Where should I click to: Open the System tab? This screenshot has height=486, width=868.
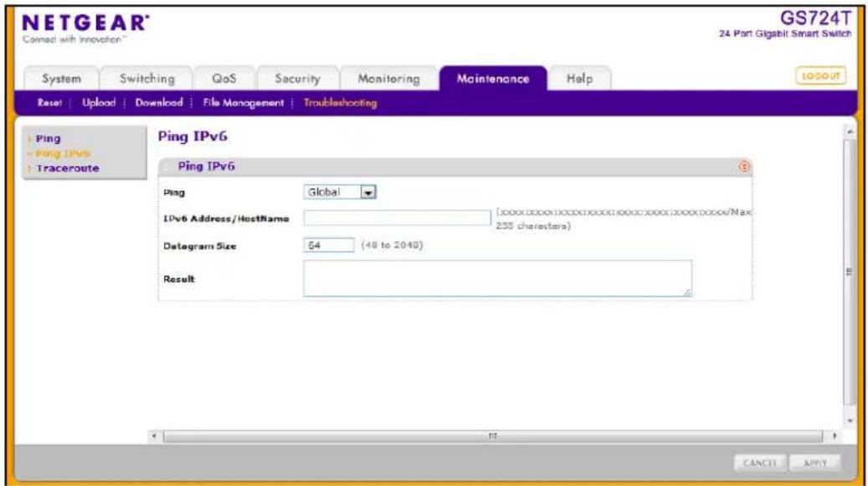click(x=61, y=79)
